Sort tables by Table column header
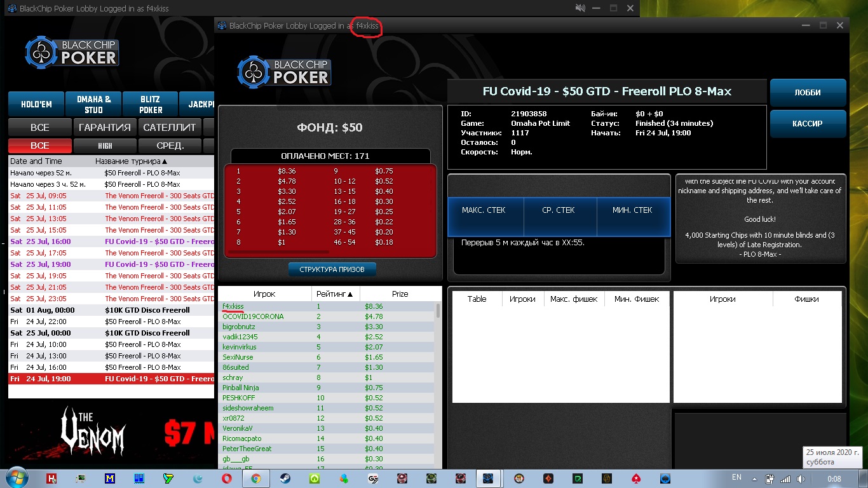 tap(477, 299)
